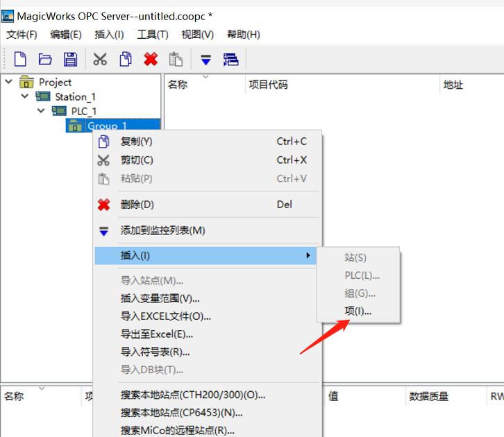Click the Cut scissors toolbar icon
Image resolution: width=504 pixels, height=437 pixels.
point(100,59)
